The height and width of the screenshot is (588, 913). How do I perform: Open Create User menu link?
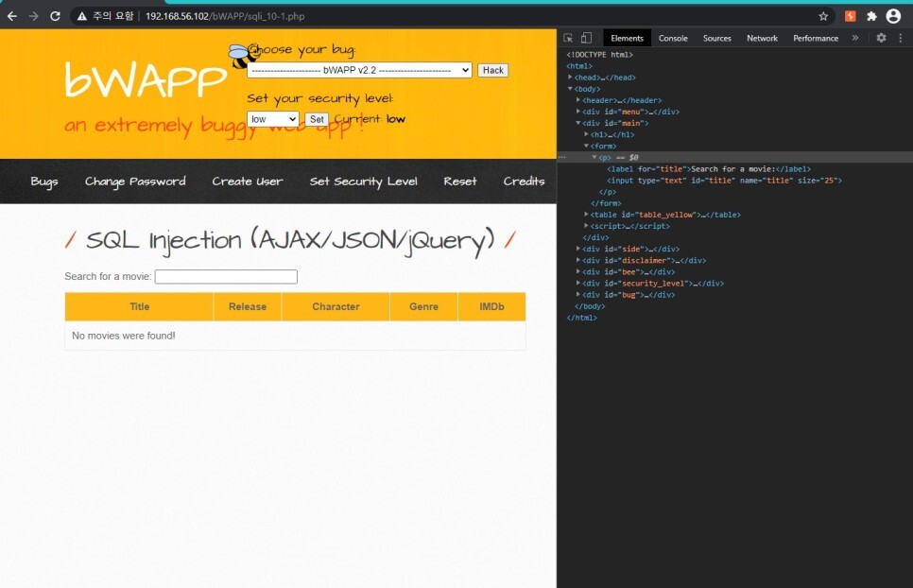click(248, 182)
